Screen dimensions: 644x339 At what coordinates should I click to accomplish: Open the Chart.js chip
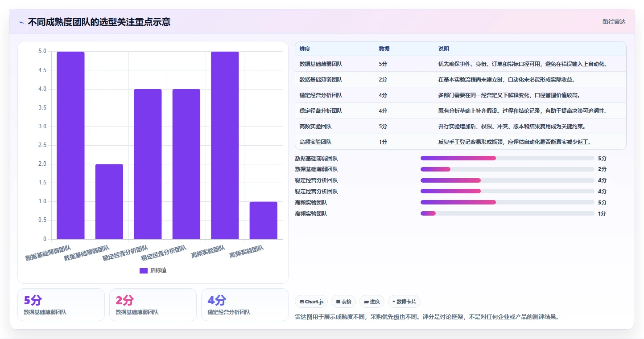[311, 302]
